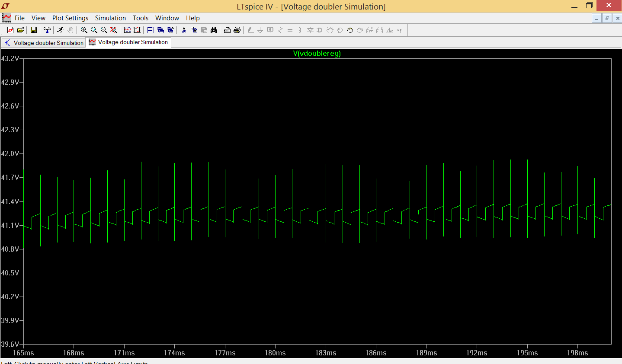The height and width of the screenshot is (364, 622).
Task: Close the inner plot window
Action: point(618,18)
